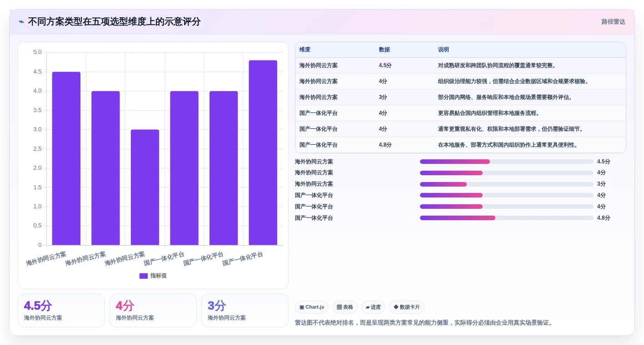Click the 2.5 label on the y-axis
644x345 pixels.
point(37,149)
